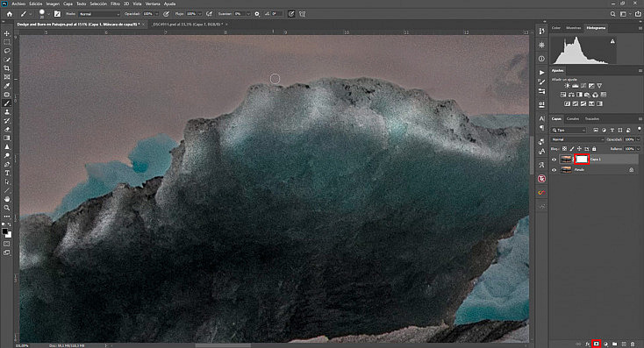Viewport: 644px width, 348px height.
Task: Select the Gradient tool
Action: [x=6, y=138]
